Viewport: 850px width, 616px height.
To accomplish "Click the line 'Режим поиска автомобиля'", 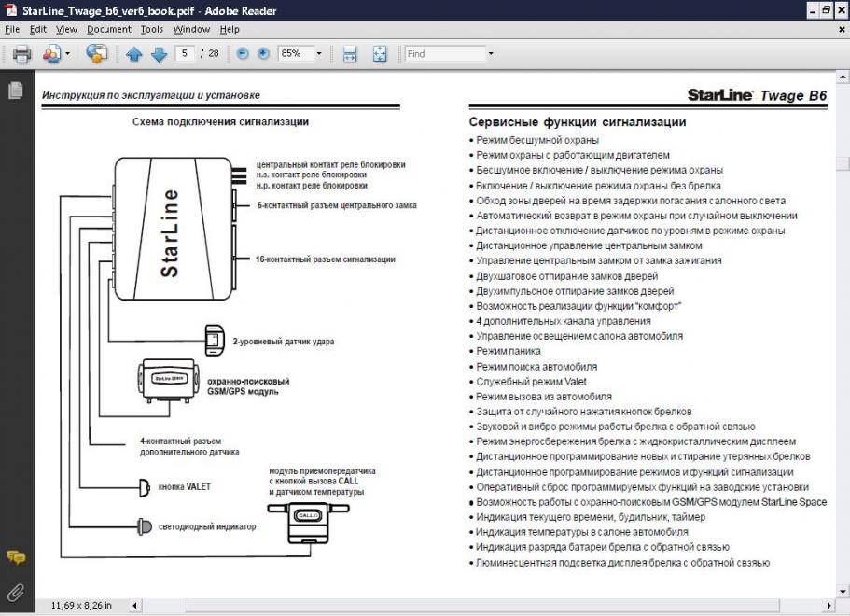I will click(536, 367).
